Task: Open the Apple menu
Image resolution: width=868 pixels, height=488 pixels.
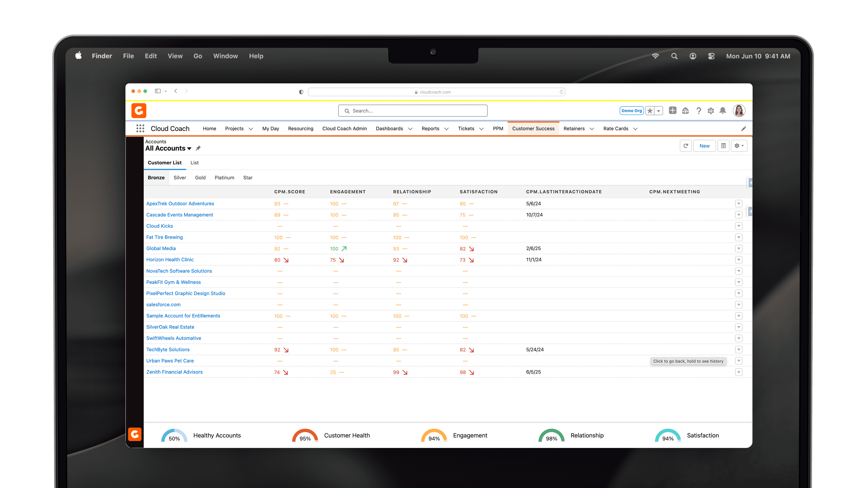Action: point(78,56)
